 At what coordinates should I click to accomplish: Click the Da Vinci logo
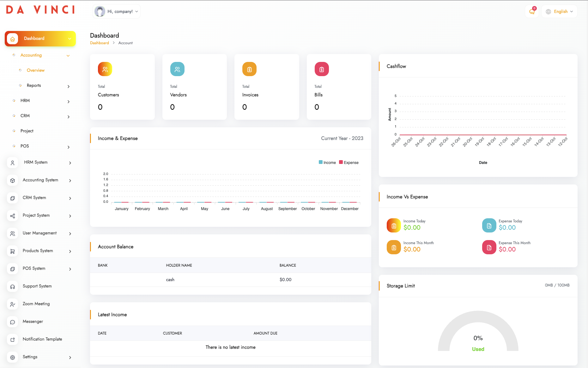pos(40,10)
